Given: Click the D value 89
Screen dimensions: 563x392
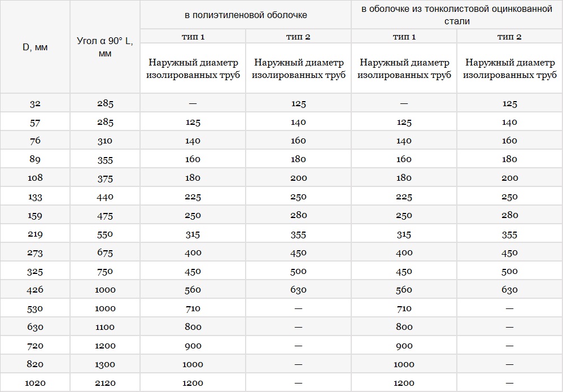Looking at the screenshot, I should pyautogui.click(x=35, y=159).
